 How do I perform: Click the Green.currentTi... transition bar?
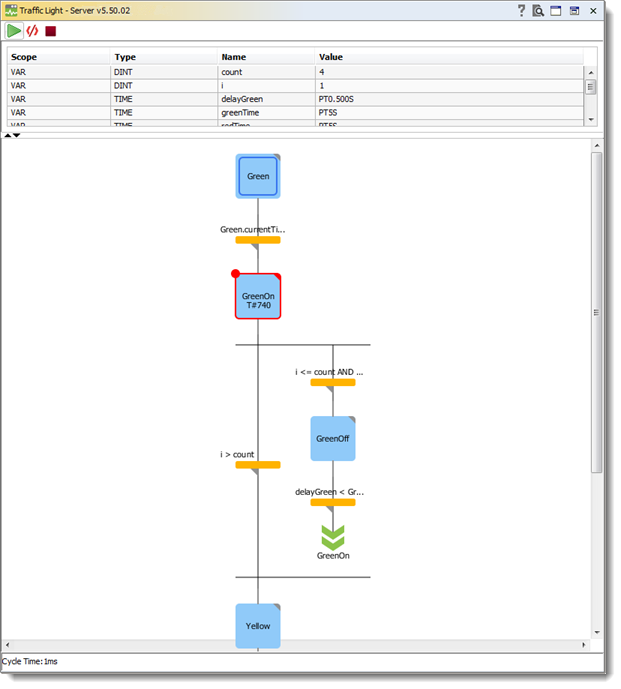click(x=258, y=240)
